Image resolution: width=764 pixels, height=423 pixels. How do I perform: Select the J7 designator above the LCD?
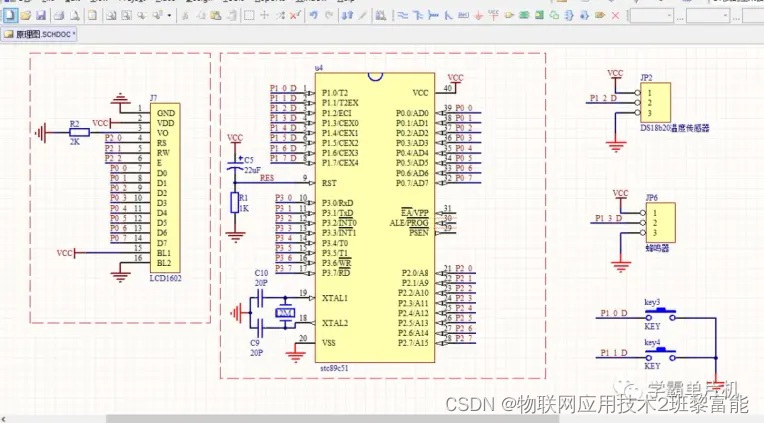[x=153, y=98]
